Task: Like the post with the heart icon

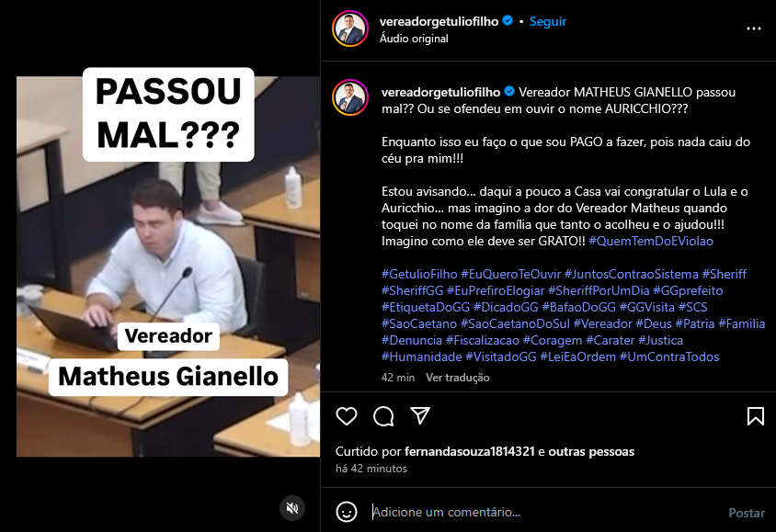Action: 347,416
